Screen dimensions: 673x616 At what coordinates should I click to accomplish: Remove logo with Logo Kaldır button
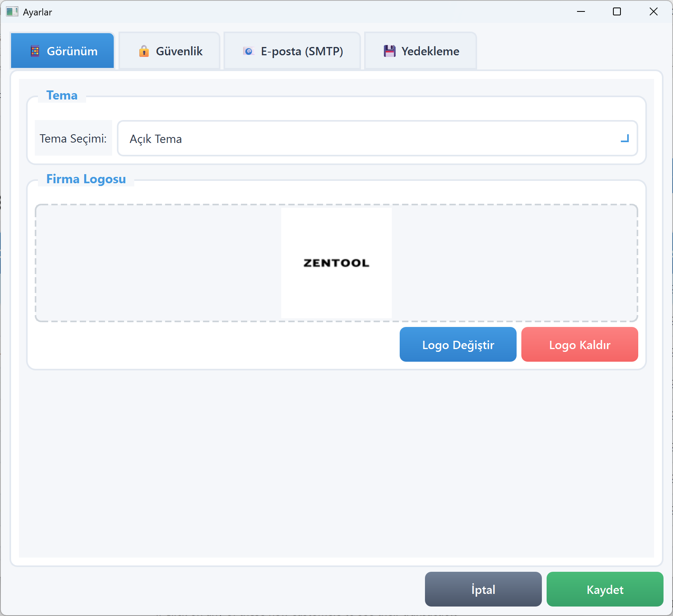pyautogui.click(x=579, y=345)
